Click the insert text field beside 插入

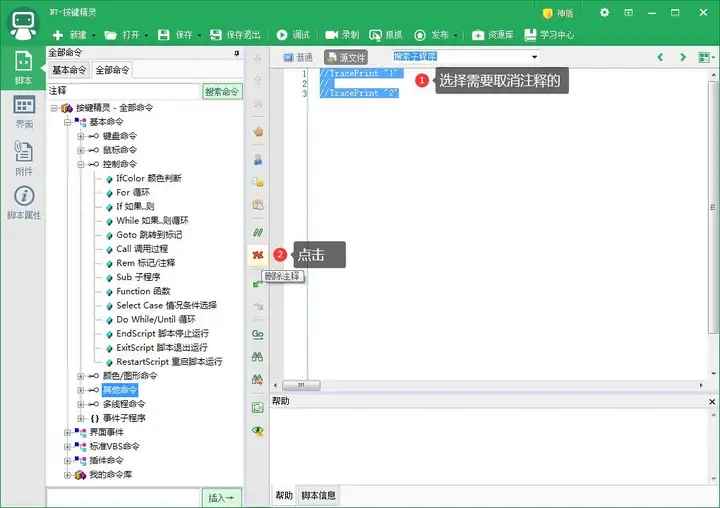coord(123,498)
